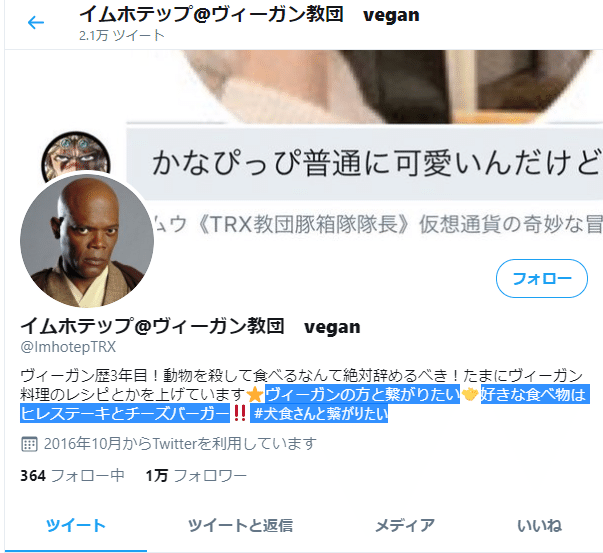Screen dimensions: 603x553
Task: Click the star emoji in the bio
Action: coord(255,395)
